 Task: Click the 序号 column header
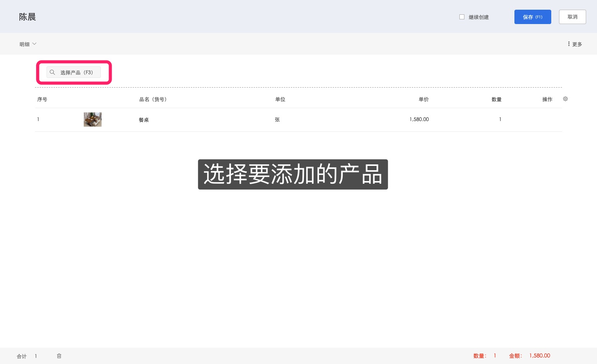pos(42,99)
